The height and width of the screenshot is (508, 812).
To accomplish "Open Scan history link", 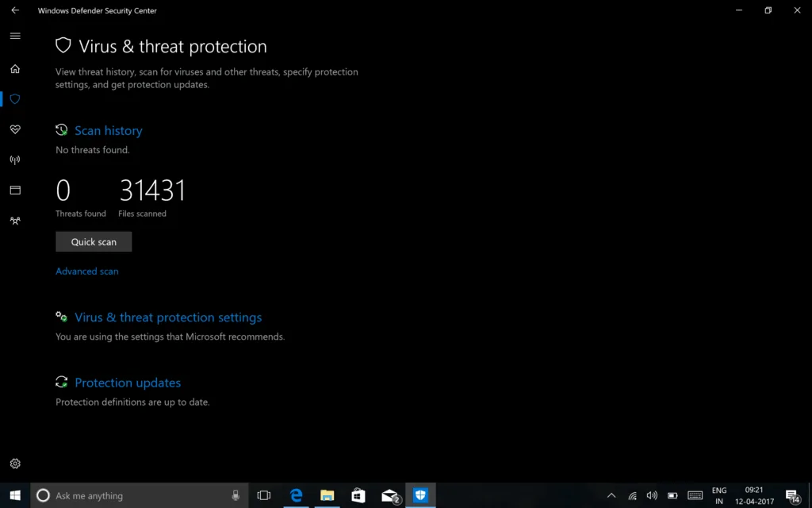I will click(x=108, y=131).
